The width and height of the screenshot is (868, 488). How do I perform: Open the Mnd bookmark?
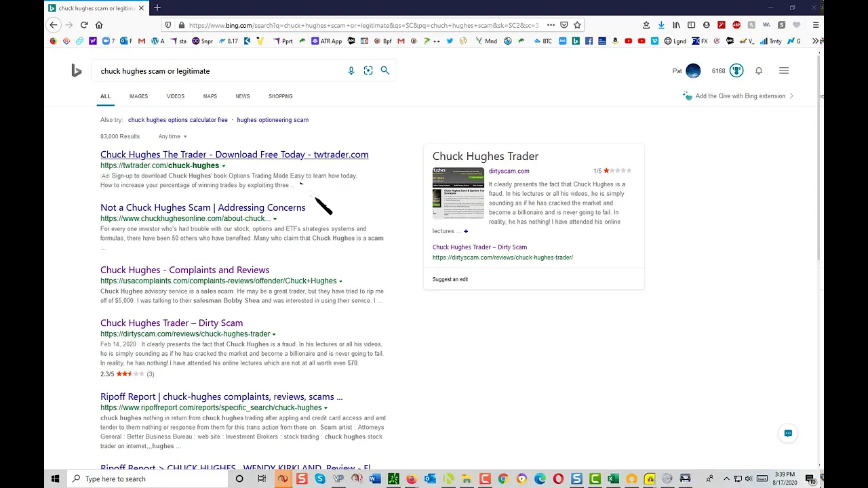486,41
